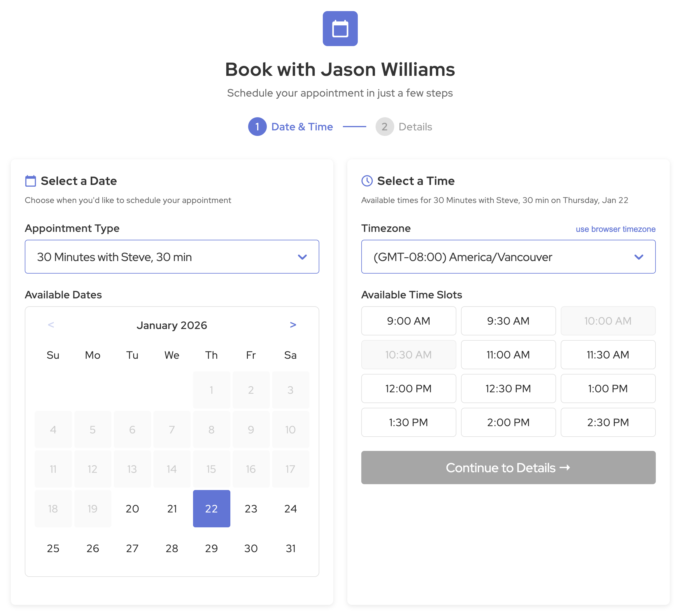Click the calendar logo icon at top

point(340,29)
